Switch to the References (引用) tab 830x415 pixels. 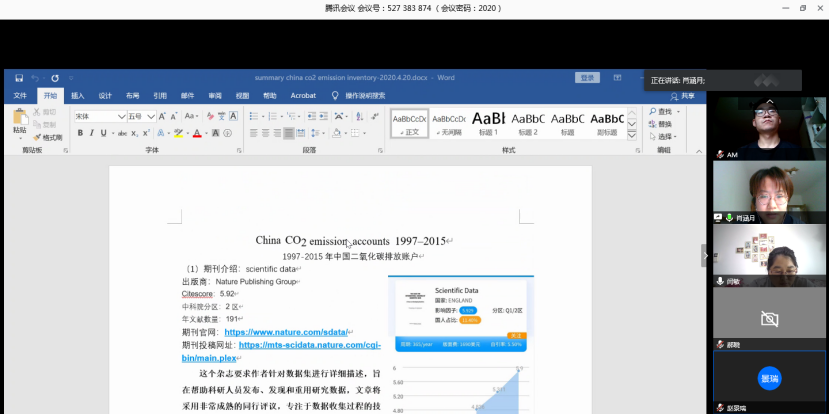click(x=160, y=96)
